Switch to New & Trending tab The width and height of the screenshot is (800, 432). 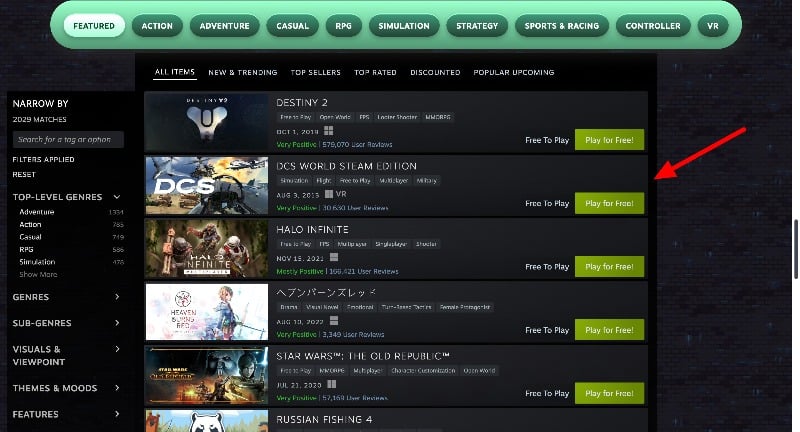pyautogui.click(x=243, y=72)
